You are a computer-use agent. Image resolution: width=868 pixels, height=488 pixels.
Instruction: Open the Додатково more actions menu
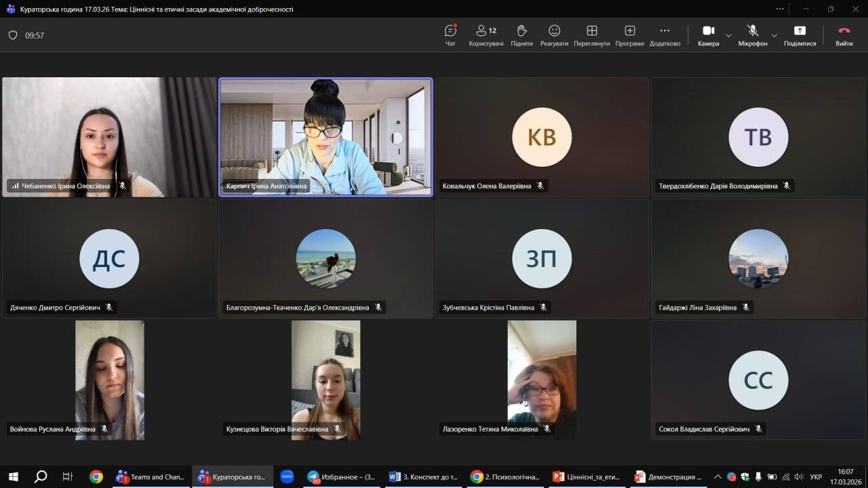click(x=665, y=35)
